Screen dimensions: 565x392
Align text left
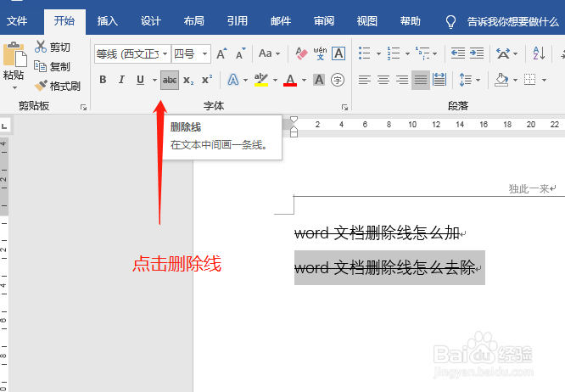pos(365,80)
